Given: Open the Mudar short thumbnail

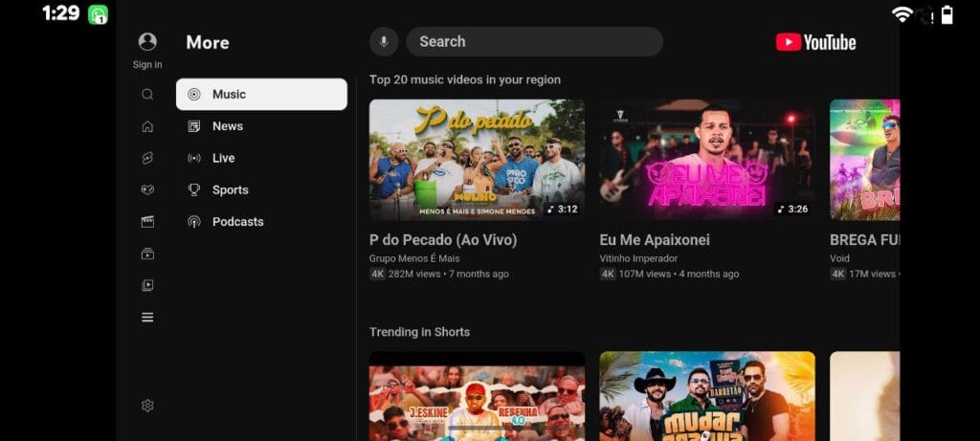Looking at the screenshot, I should [x=707, y=396].
